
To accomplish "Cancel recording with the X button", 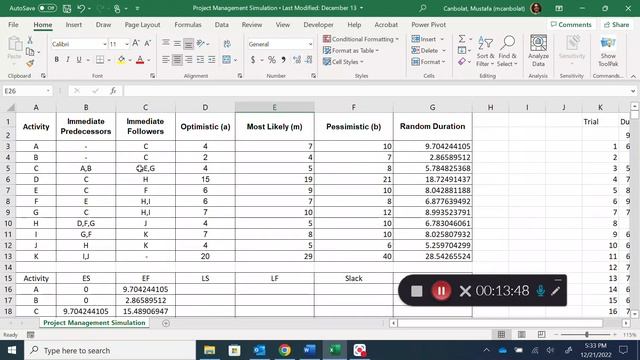I will click(x=465, y=291).
